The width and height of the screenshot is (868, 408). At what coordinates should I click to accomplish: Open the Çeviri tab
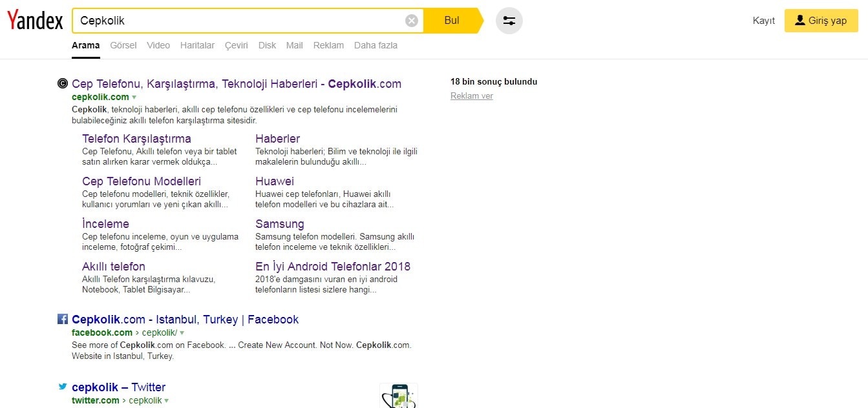pyautogui.click(x=237, y=45)
